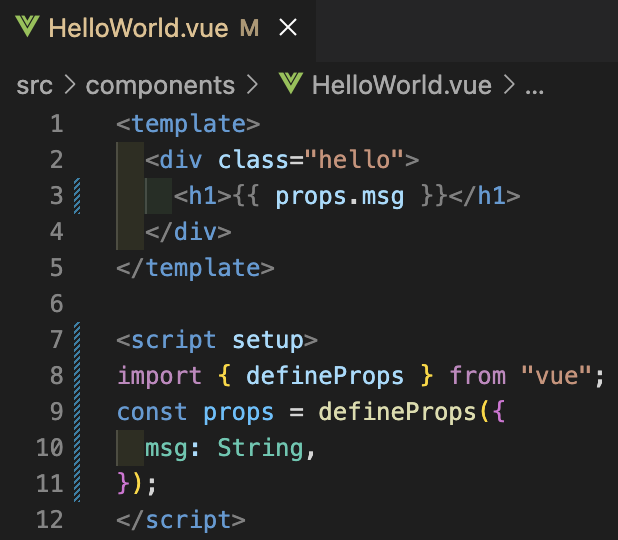The width and height of the screenshot is (618, 540).
Task: Click String type on line 10
Action: (260, 448)
